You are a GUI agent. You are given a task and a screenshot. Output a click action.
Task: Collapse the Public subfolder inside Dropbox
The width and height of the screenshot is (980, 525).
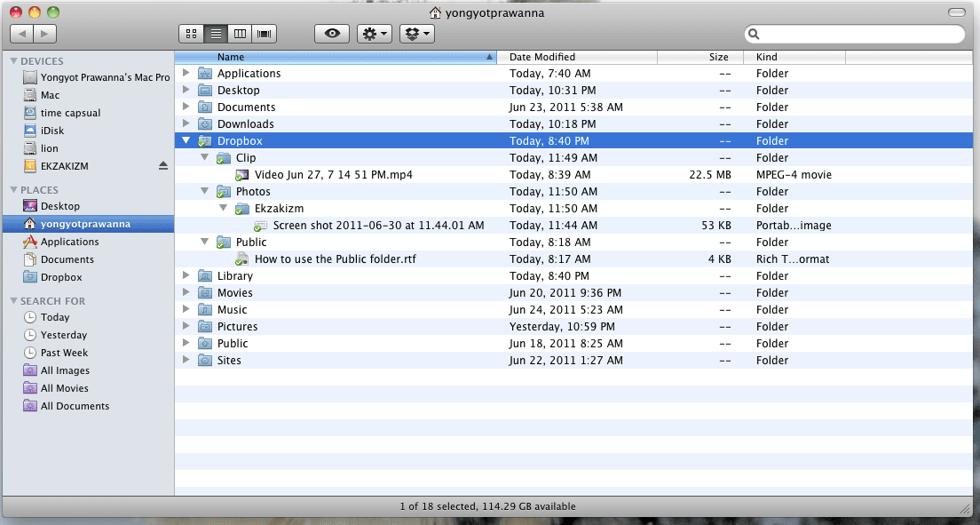pos(204,242)
